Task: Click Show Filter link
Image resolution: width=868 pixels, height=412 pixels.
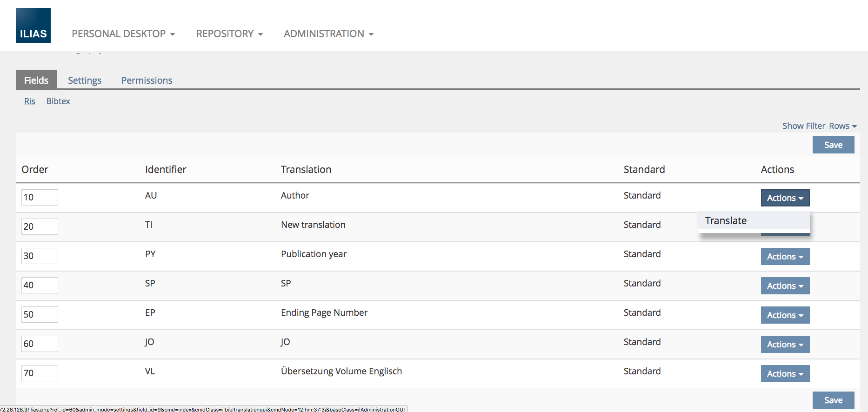Action: coord(803,126)
